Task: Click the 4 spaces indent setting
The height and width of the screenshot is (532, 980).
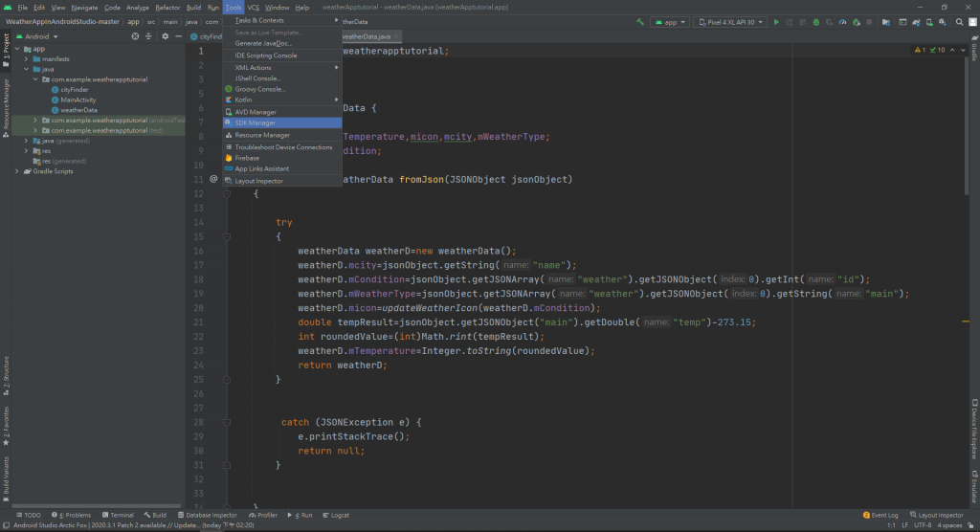Action: click(x=948, y=525)
